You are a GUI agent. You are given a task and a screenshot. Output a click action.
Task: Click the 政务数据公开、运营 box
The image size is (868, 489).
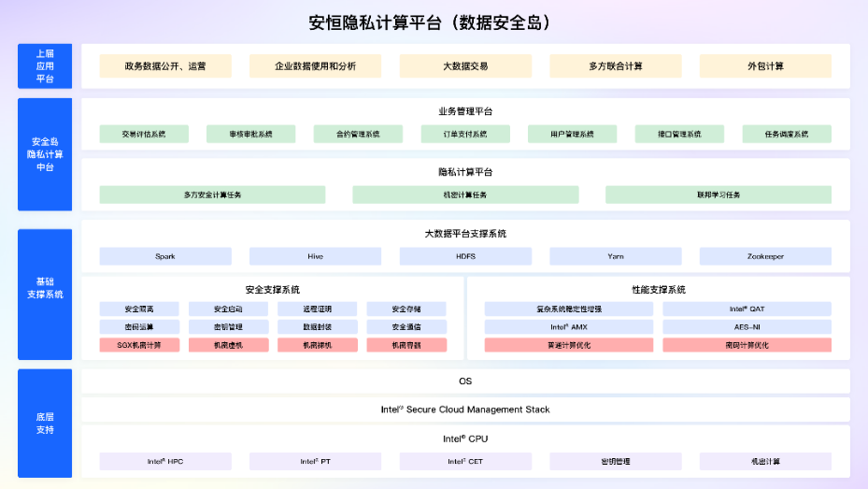click(165, 66)
